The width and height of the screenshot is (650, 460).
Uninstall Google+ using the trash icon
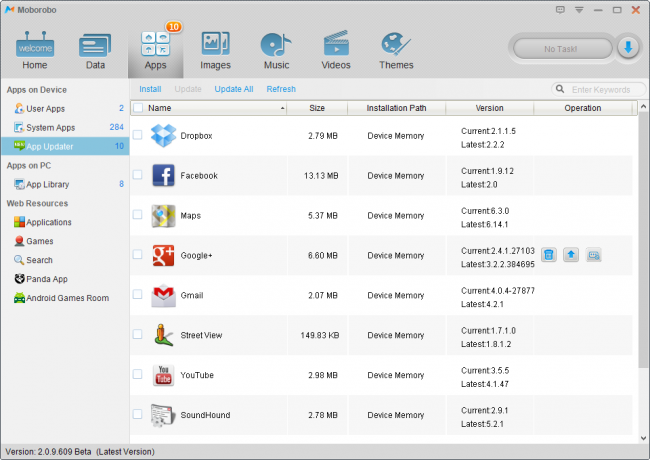(548, 255)
